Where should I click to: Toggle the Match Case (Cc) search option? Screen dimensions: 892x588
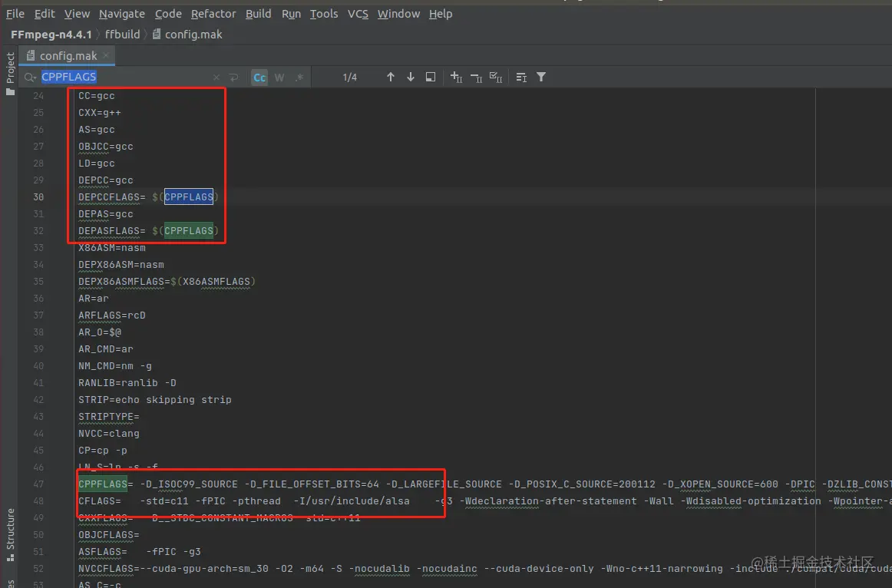pos(259,77)
